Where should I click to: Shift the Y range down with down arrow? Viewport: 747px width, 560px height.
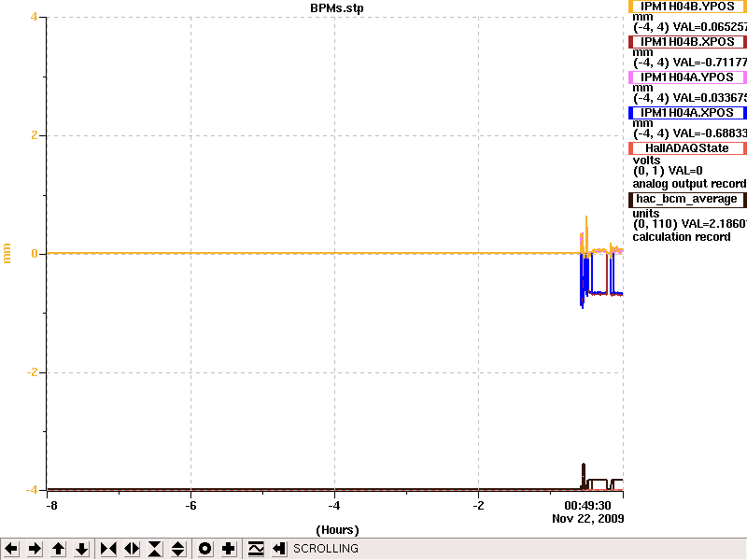82,549
